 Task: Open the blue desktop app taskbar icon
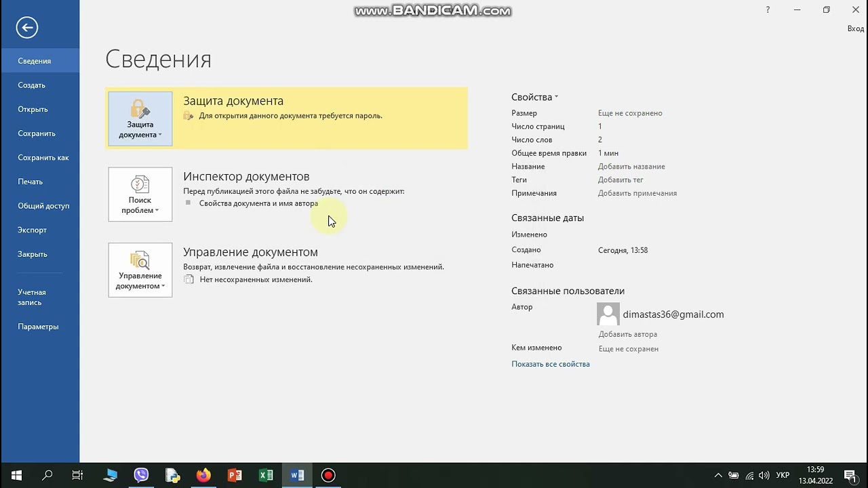tap(110, 475)
